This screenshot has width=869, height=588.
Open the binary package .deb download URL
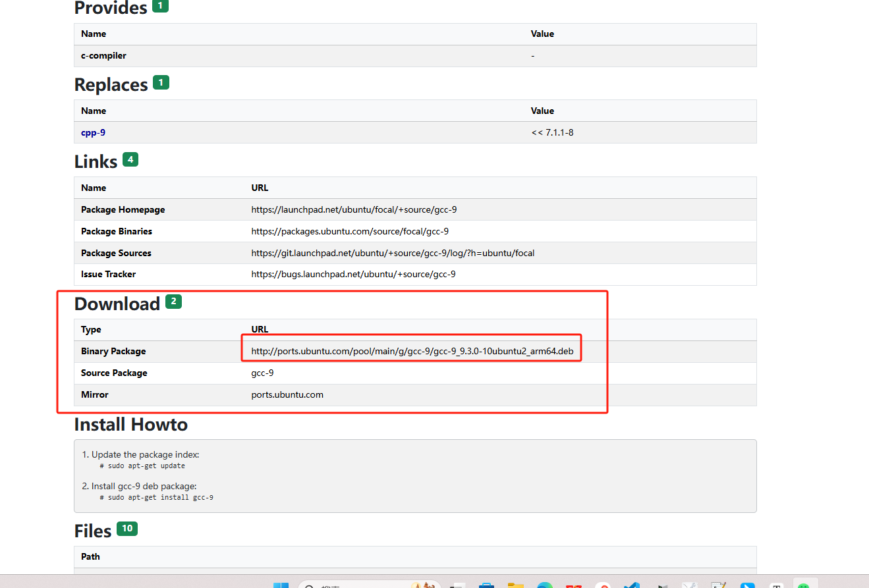(x=412, y=352)
